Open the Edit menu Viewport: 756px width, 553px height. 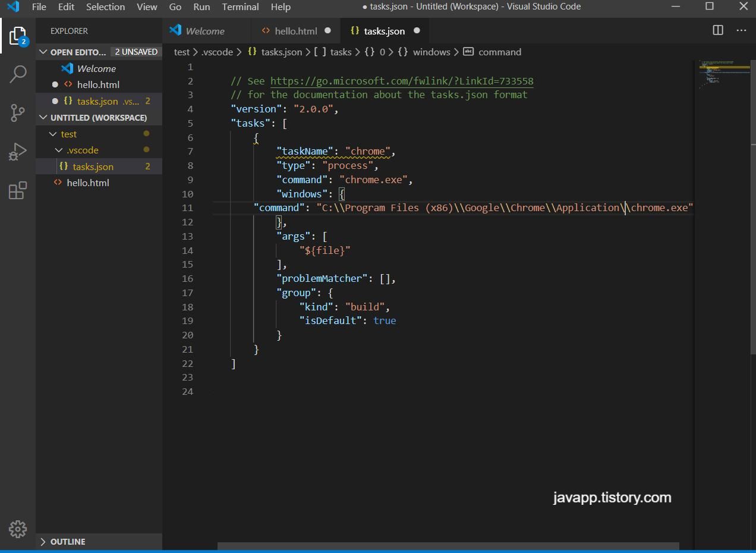(67, 7)
